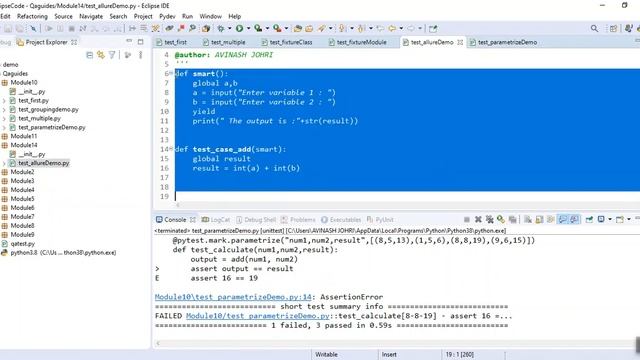Click Remove All Terminated Launches icon
Viewport: 640px width, 360px height.
coord(489,220)
